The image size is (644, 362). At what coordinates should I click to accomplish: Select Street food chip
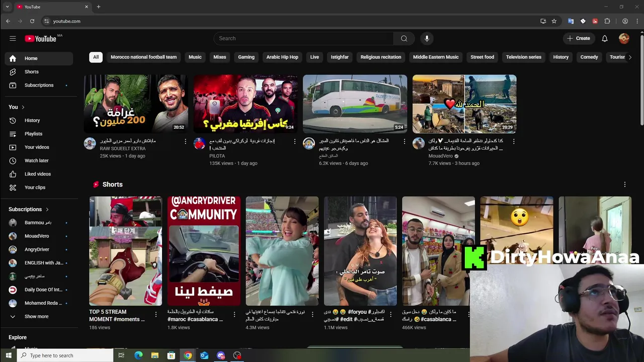pos(482,57)
